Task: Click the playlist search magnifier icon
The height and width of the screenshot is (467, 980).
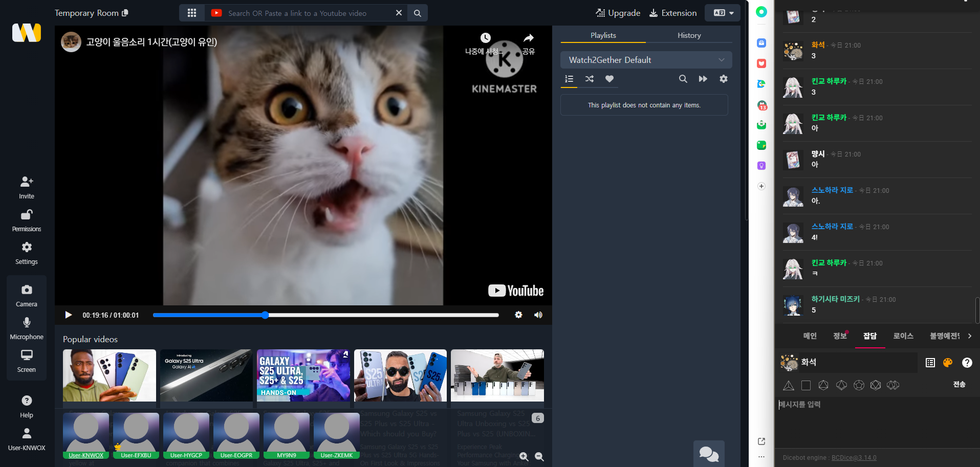Action: (x=683, y=79)
